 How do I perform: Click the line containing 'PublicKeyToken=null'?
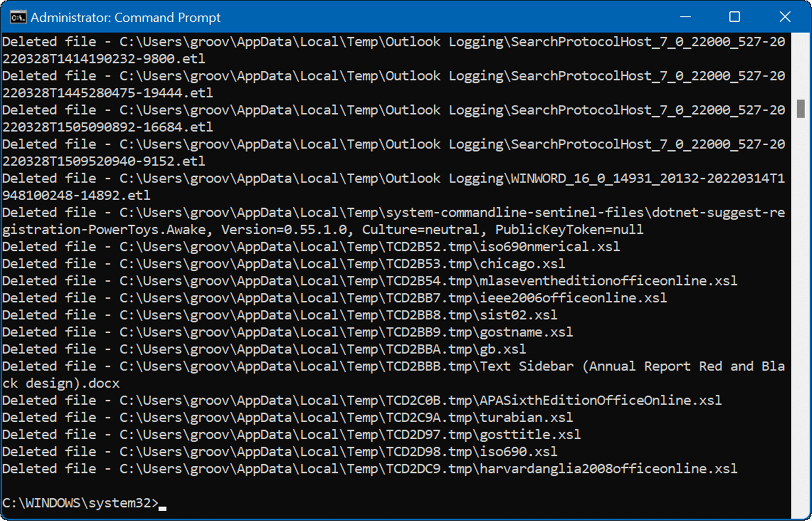click(x=323, y=230)
